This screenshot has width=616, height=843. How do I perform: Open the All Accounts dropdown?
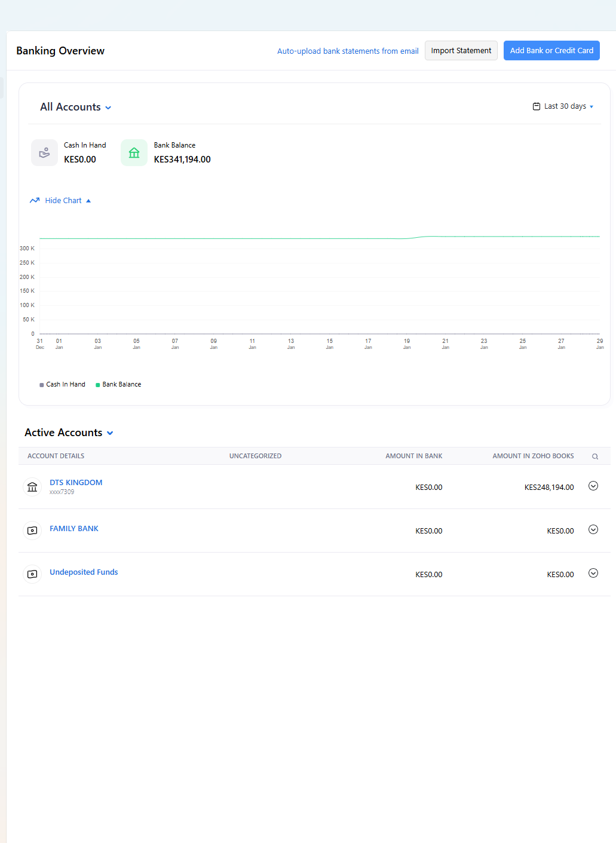click(75, 108)
